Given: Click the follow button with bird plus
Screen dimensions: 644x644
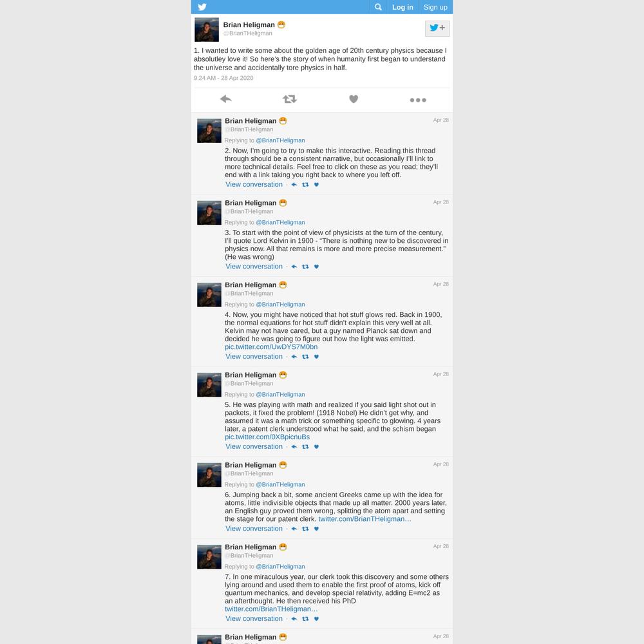Looking at the screenshot, I should (x=437, y=28).
